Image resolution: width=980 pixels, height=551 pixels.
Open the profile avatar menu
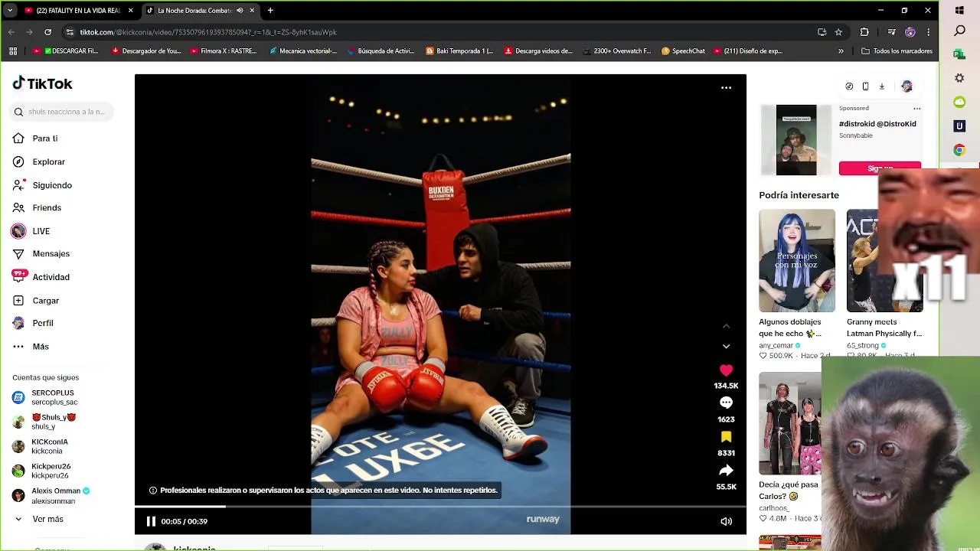point(906,86)
